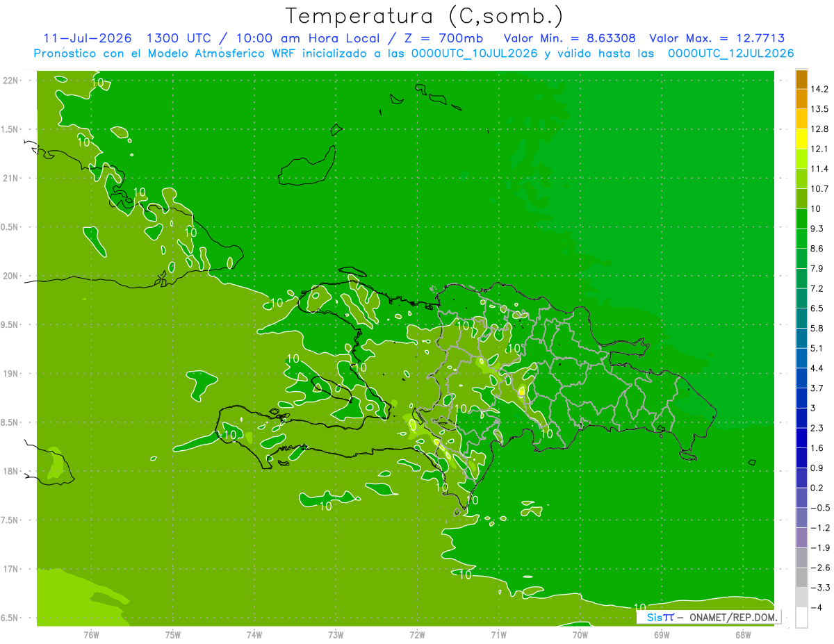Select the "Z = 700mb" level text
834x644 pixels.
pos(445,38)
